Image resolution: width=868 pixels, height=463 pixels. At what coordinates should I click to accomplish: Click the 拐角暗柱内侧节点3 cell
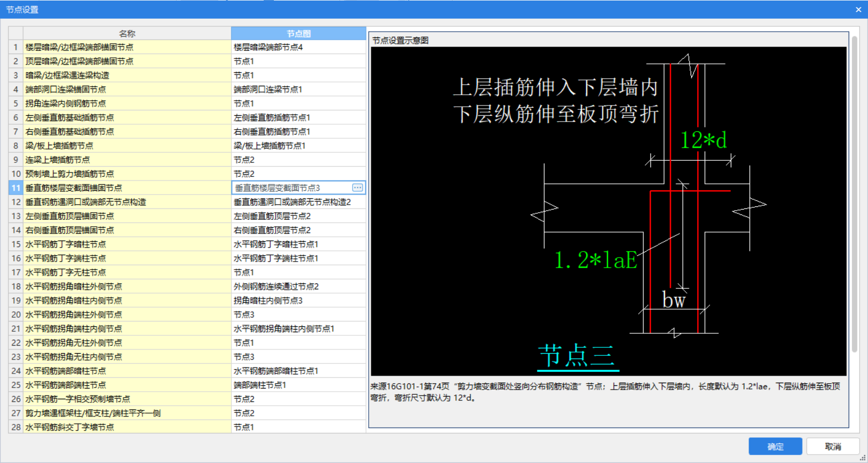[298, 300]
